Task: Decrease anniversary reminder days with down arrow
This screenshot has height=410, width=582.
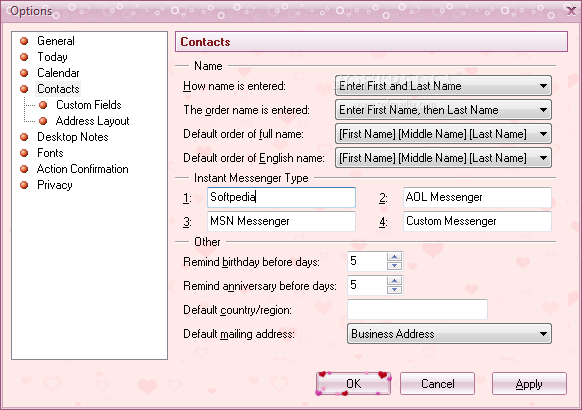Action: pyautogui.click(x=394, y=289)
